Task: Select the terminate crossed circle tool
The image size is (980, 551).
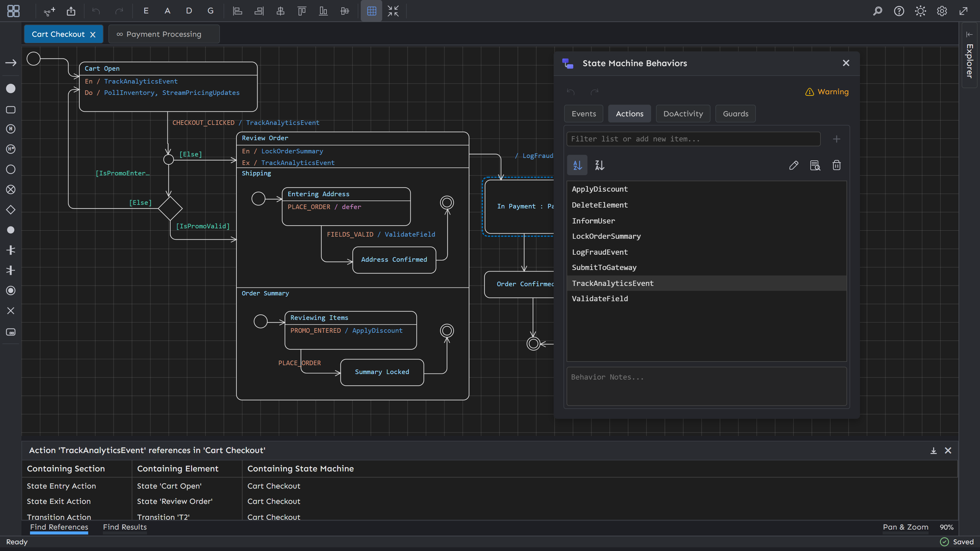Action: [x=11, y=189]
